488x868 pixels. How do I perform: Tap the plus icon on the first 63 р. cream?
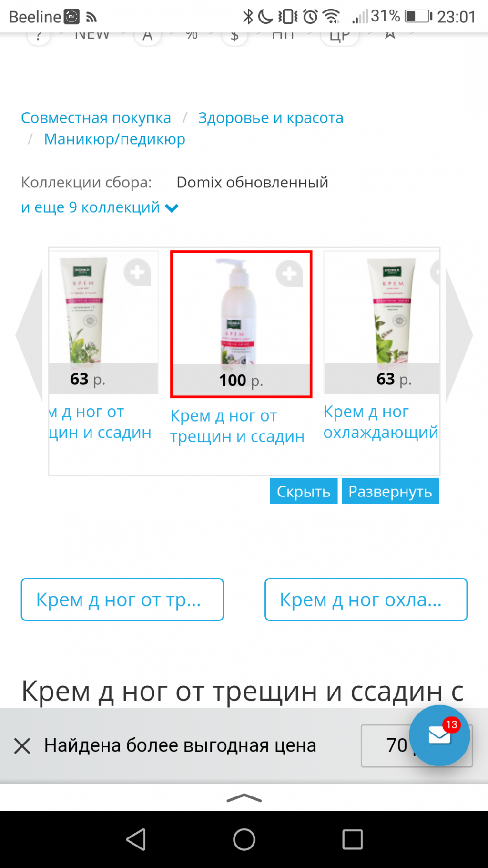click(x=137, y=272)
